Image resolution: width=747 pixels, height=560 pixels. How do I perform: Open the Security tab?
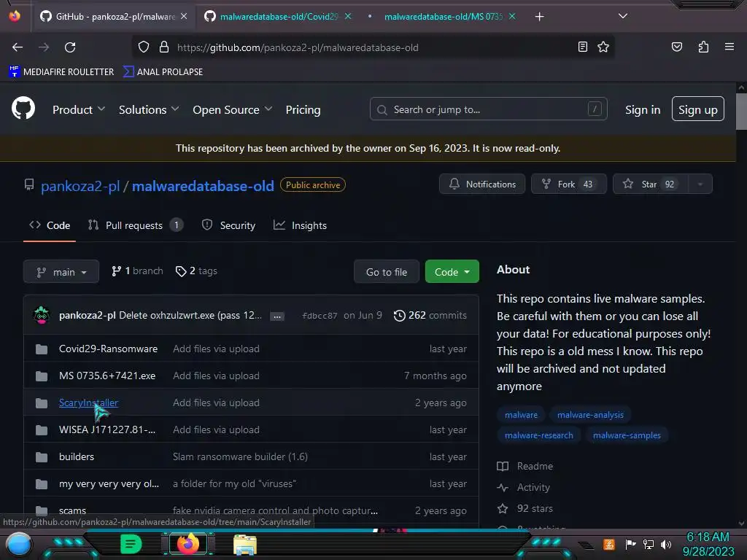(228, 225)
